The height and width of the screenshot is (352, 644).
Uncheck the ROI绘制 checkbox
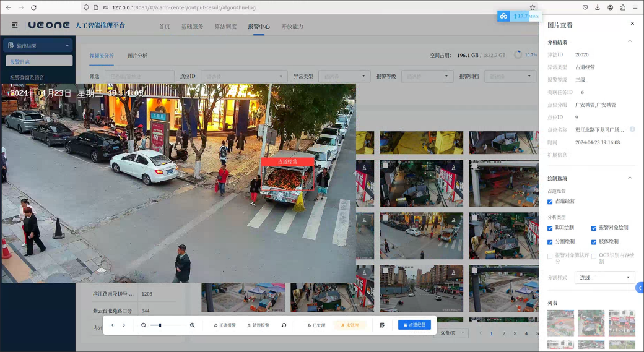(550, 228)
